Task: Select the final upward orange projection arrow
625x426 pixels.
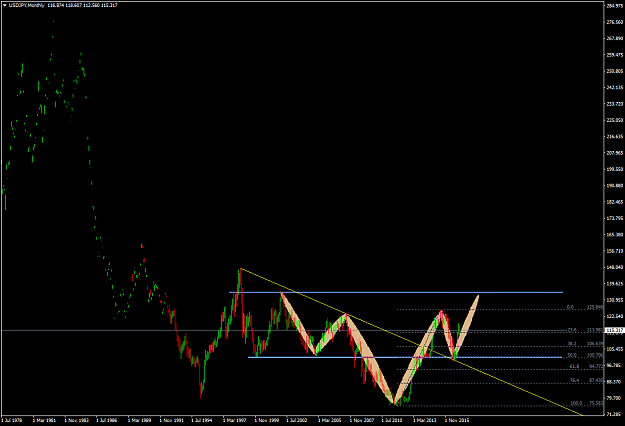Action: pyautogui.click(x=467, y=325)
